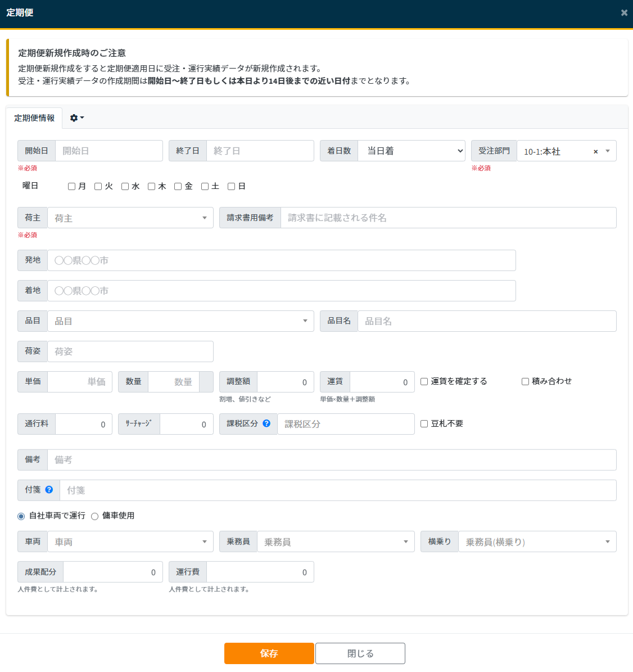Enable the 運賃を確定する checkbox

(x=424, y=381)
